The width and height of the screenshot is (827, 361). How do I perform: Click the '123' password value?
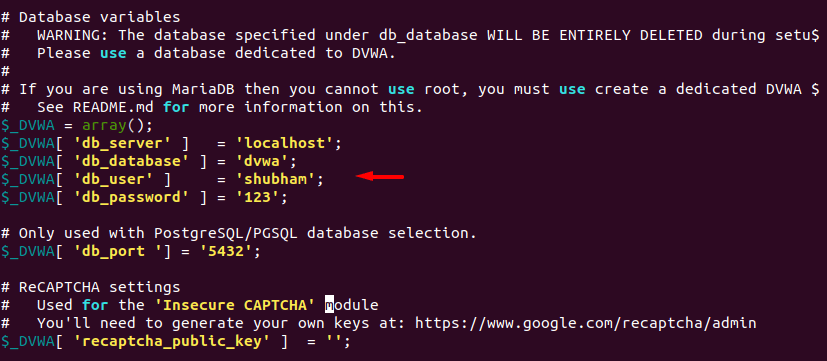(x=257, y=198)
